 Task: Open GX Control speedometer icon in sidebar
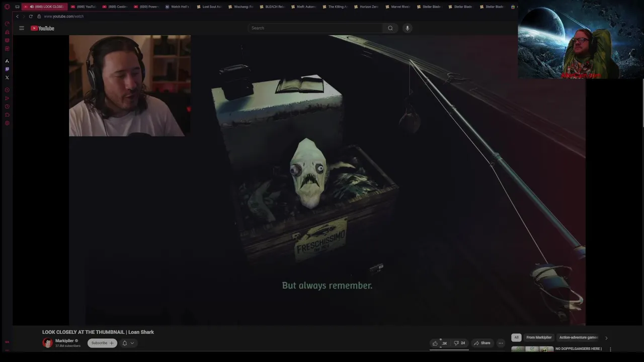(7, 24)
